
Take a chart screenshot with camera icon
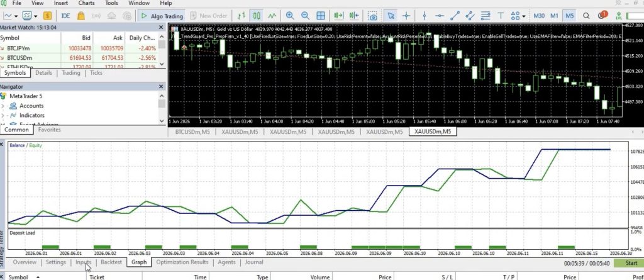(373, 16)
